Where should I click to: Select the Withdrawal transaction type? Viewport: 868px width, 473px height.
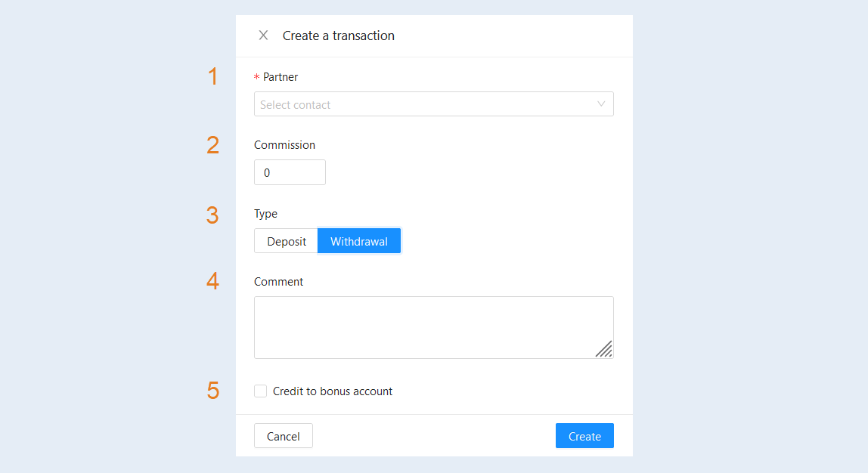(x=358, y=241)
